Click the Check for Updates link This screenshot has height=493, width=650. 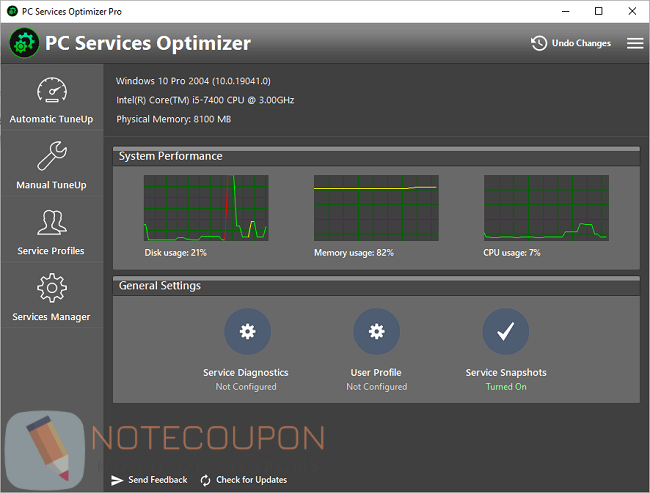click(x=252, y=480)
